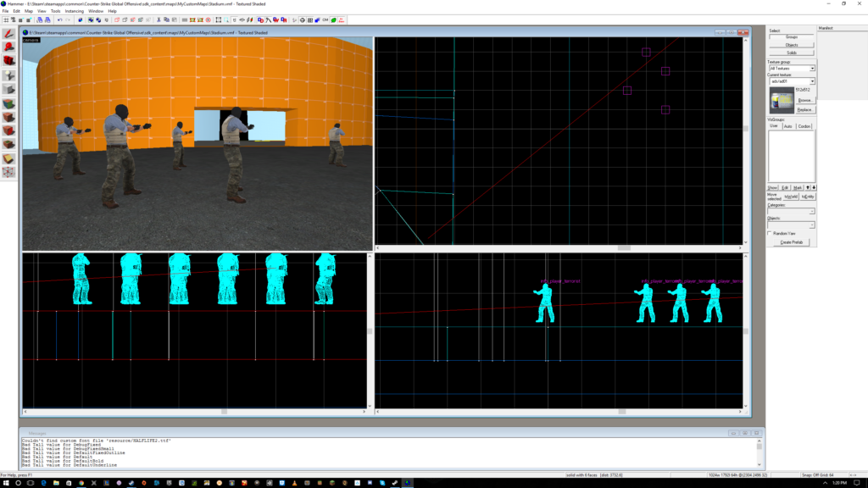
Task: Click the Smaller Grid toolbar icon
Action: click(21, 20)
